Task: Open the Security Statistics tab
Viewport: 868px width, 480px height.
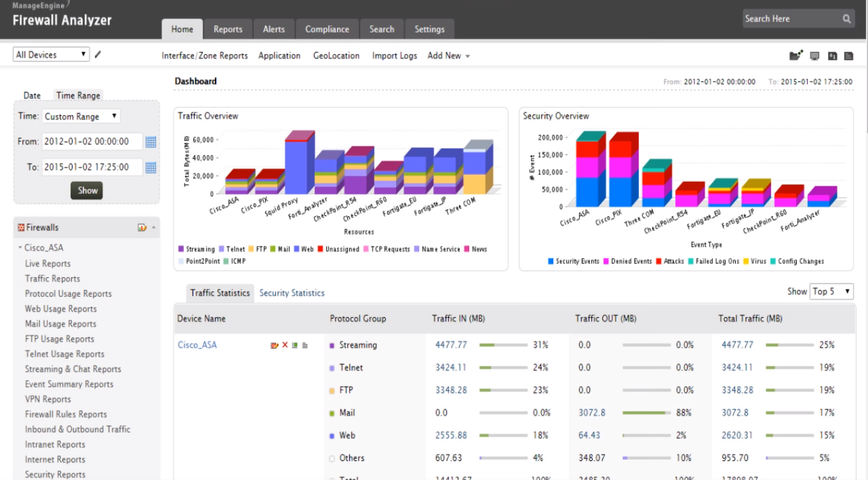Action: pyautogui.click(x=292, y=293)
